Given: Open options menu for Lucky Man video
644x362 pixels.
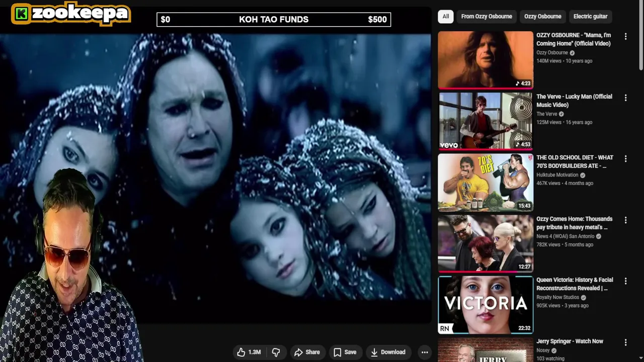Looking at the screenshot, I should click(x=625, y=98).
